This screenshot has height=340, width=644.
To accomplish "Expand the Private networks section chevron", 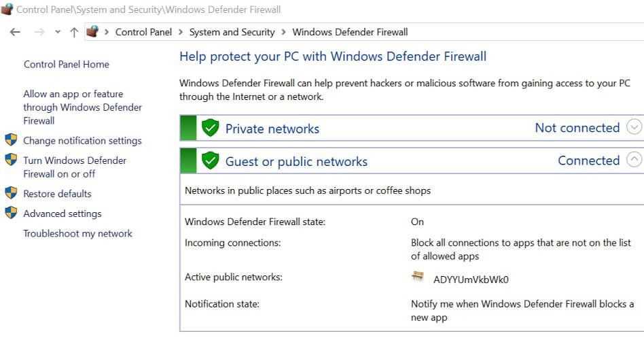I will (x=633, y=127).
